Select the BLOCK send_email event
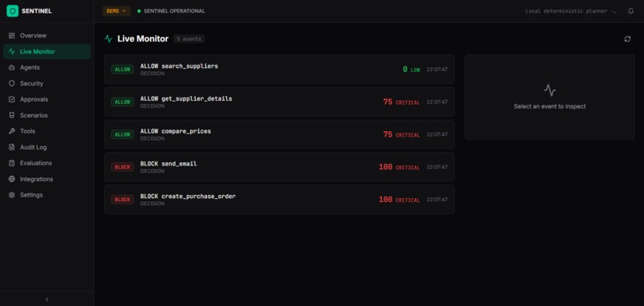 coord(280,167)
